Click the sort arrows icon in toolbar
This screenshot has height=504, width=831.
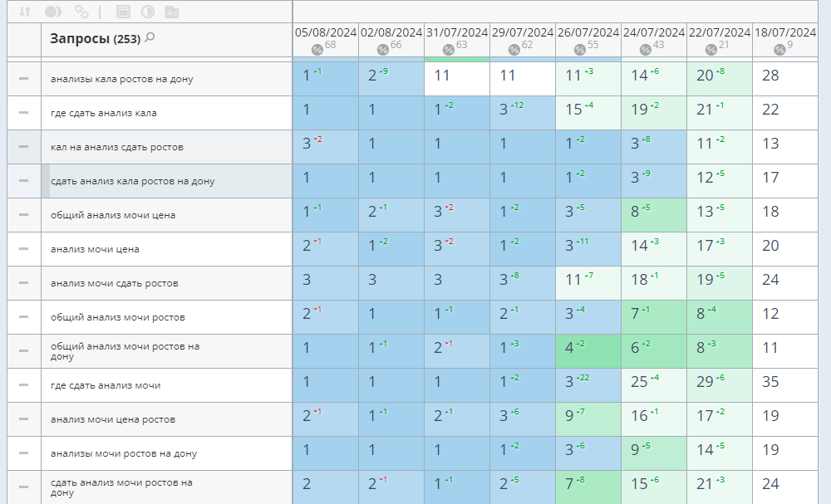coord(25,12)
